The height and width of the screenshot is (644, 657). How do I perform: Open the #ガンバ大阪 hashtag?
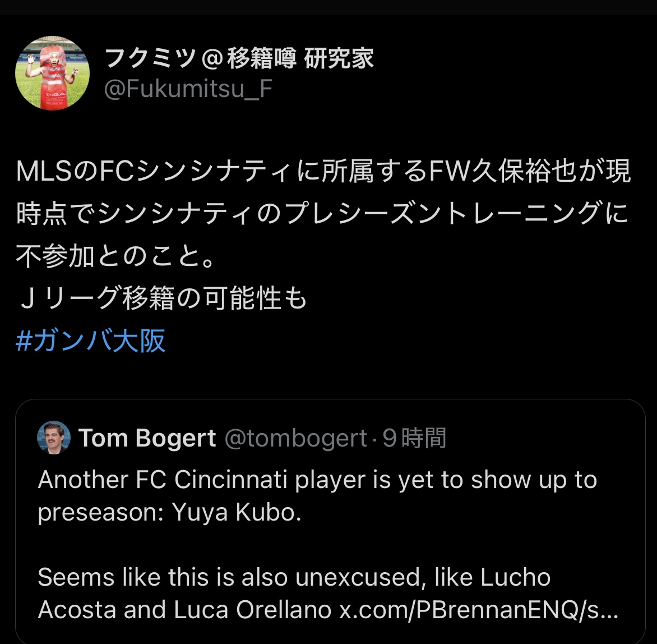(x=91, y=341)
